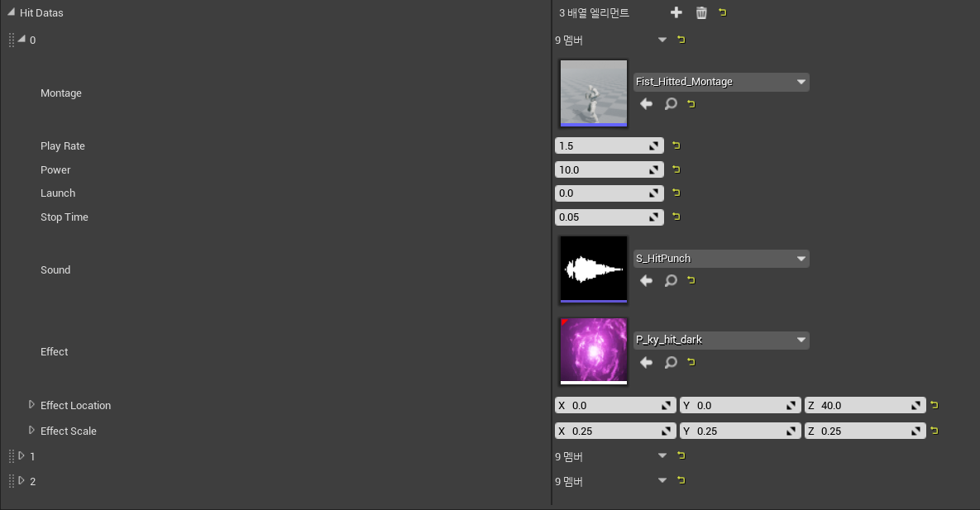The image size is (980, 510).
Task: Open element 2 options dropdown arrow
Action: [662, 480]
